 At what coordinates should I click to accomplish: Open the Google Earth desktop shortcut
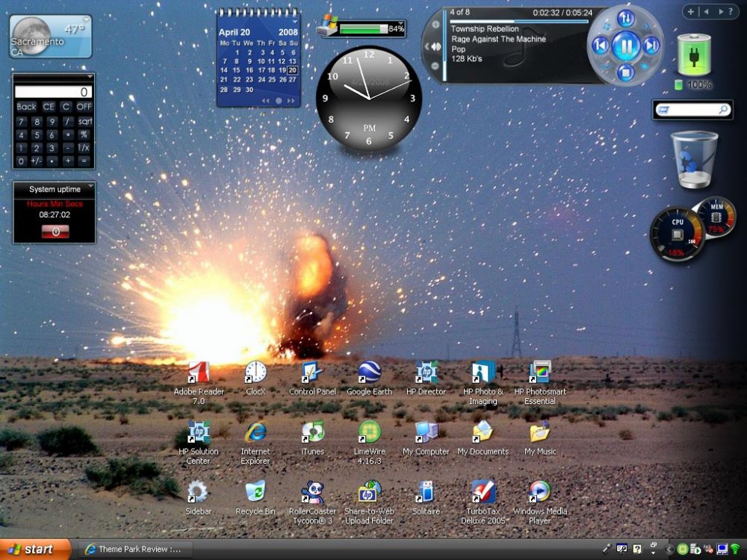(x=369, y=372)
